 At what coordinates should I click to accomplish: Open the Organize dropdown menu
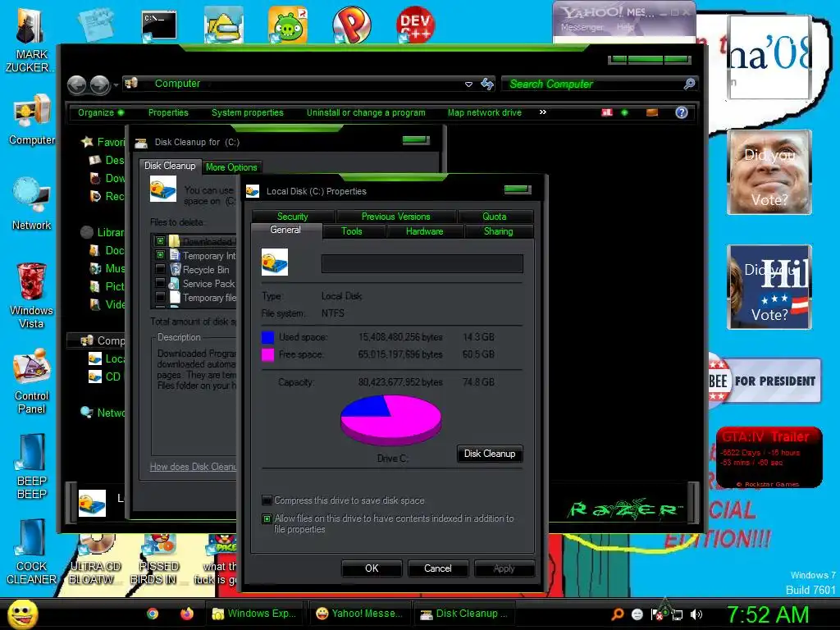[x=100, y=112]
